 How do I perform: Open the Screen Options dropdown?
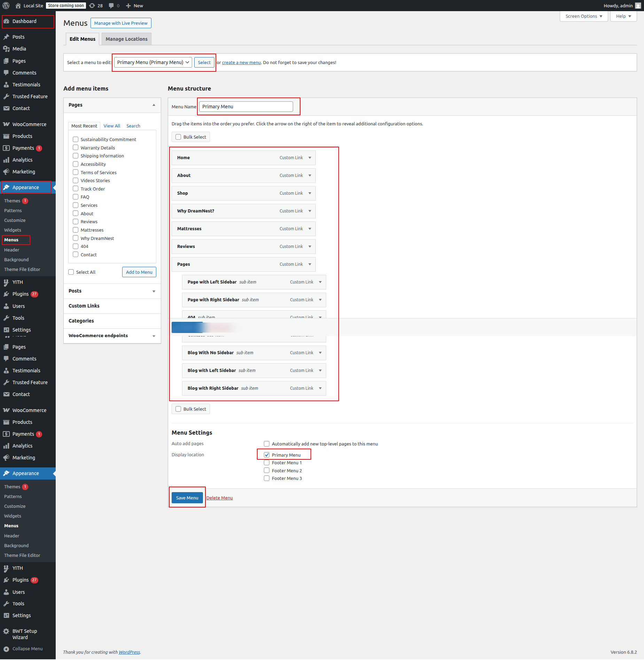coord(583,16)
